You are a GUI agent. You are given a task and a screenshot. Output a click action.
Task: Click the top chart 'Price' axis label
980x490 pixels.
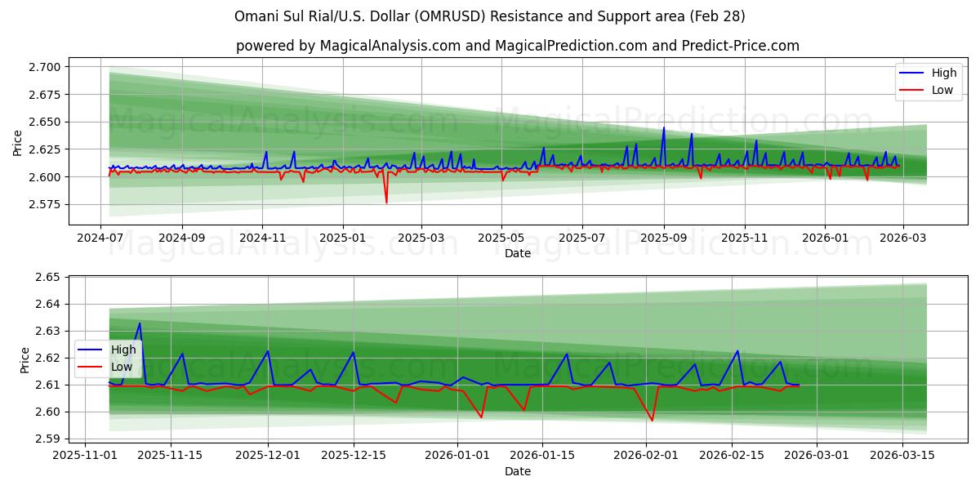coord(18,141)
